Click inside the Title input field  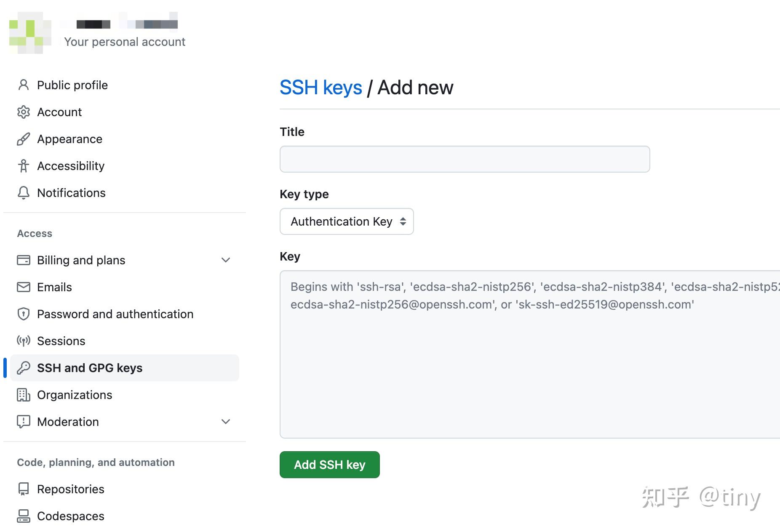click(465, 159)
